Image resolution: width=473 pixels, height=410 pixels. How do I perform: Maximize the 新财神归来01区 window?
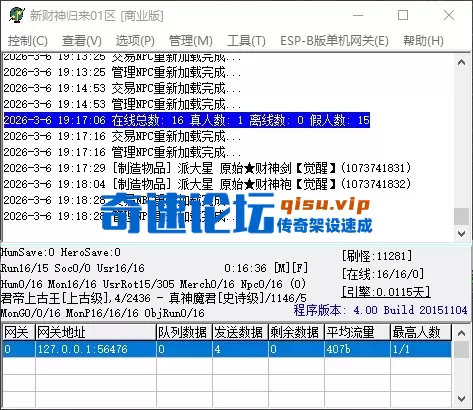[x=403, y=15]
